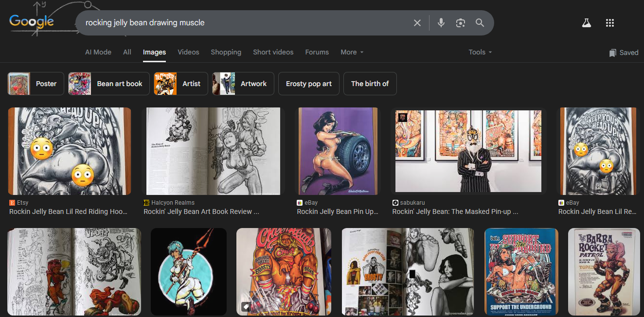Click the Halcyon Realms favicon
The image size is (644, 317).
(x=146, y=203)
